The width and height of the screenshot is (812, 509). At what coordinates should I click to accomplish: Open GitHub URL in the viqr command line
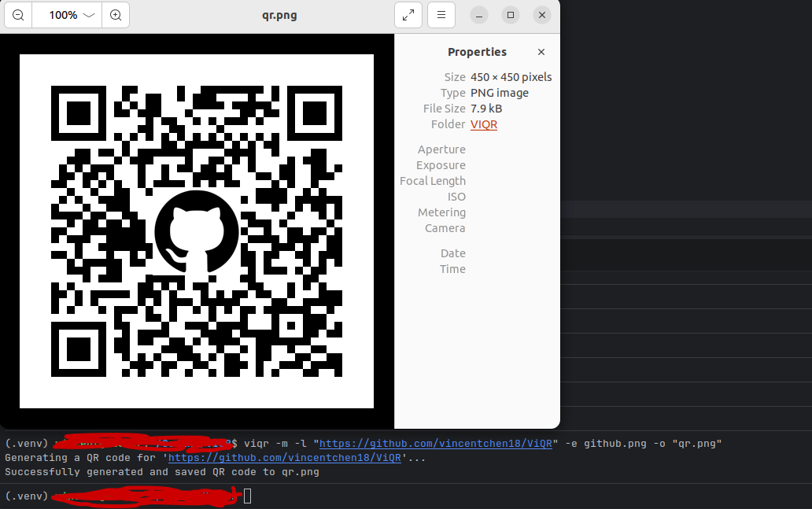(x=436, y=444)
